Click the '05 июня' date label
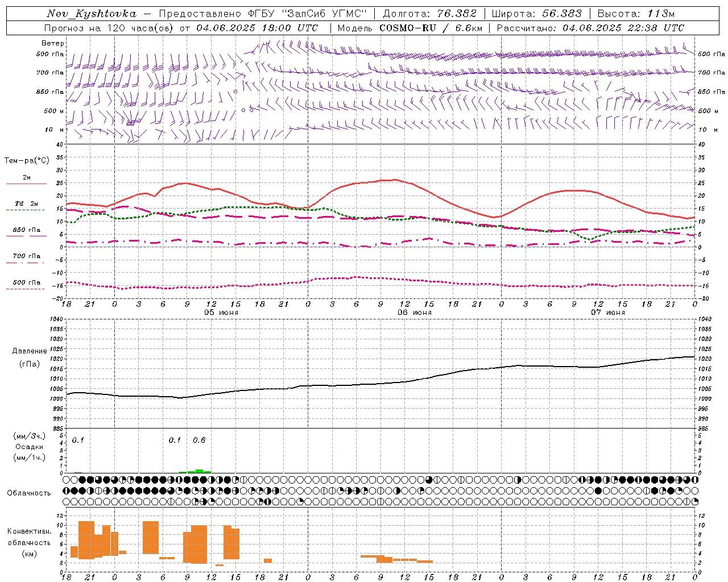Image resolution: width=728 pixels, height=582 pixels. point(221,313)
